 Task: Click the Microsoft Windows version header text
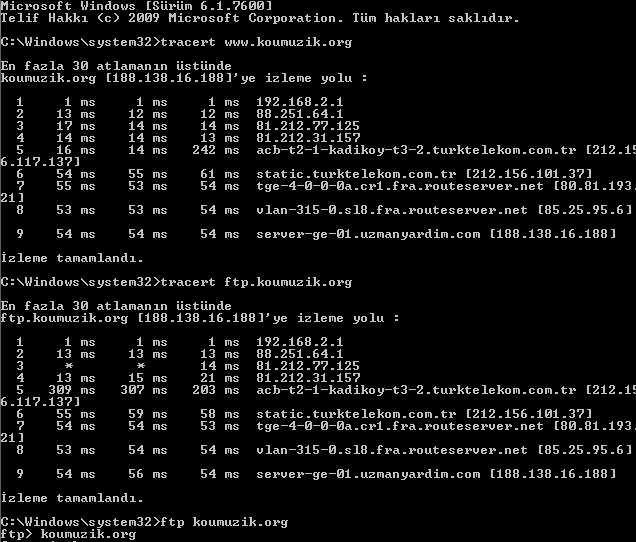pos(136,6)
